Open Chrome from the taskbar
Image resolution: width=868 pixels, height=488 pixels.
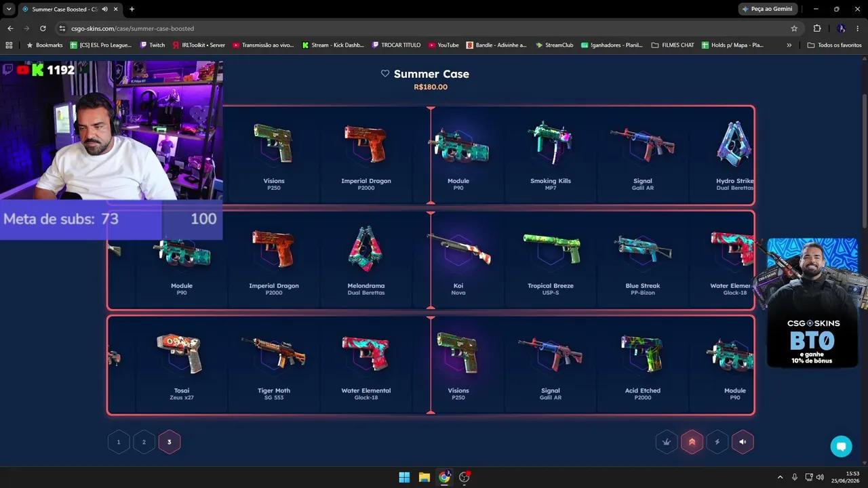(444, 477)
